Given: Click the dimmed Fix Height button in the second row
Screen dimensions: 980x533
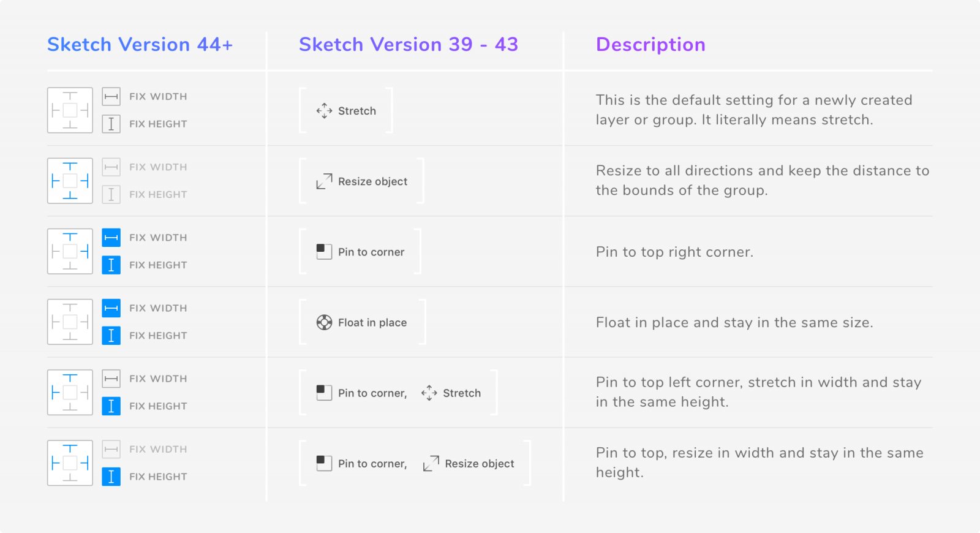Looking at the screenshot, I should pyautogui.click(x=111, y=195).
